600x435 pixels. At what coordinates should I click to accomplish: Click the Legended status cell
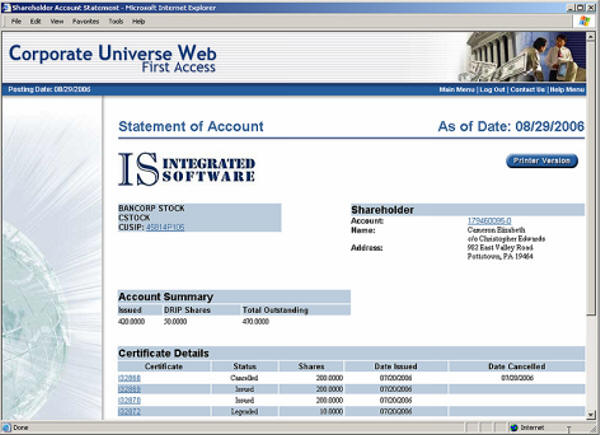pyautogui.click(x=244, y=412)
